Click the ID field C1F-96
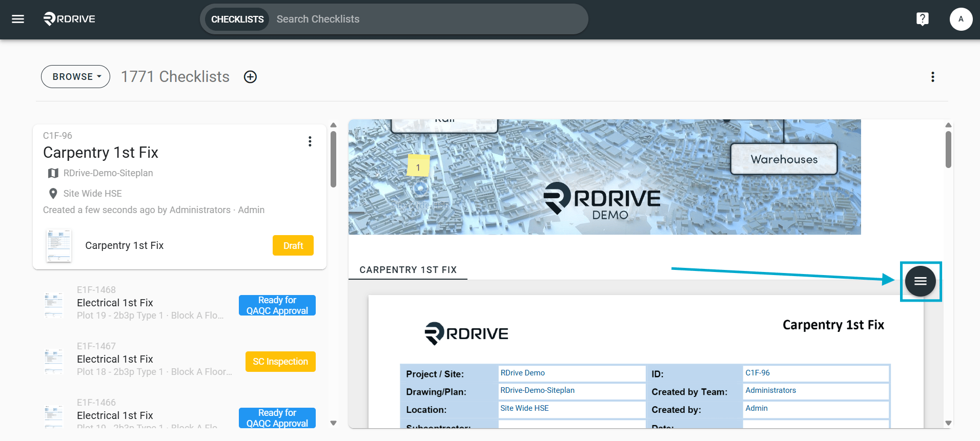The image size is (980, 441). point(816,373)
